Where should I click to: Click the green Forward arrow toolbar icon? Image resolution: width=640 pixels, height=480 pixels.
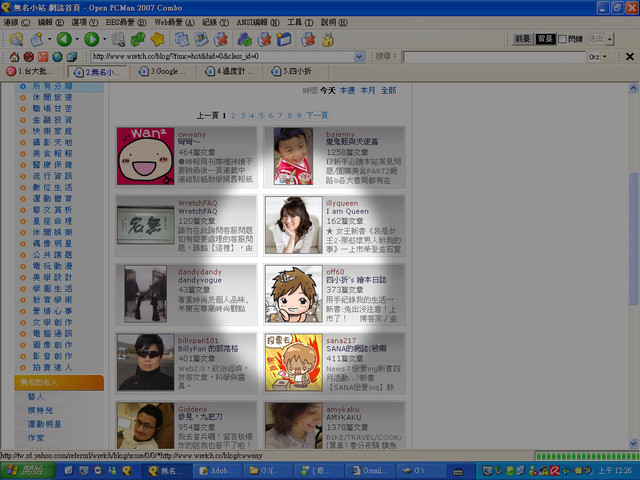click(91, 39)
